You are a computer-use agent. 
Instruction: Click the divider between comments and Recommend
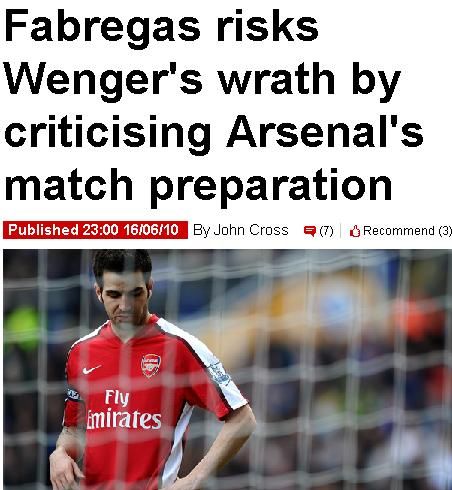(341, 231)
